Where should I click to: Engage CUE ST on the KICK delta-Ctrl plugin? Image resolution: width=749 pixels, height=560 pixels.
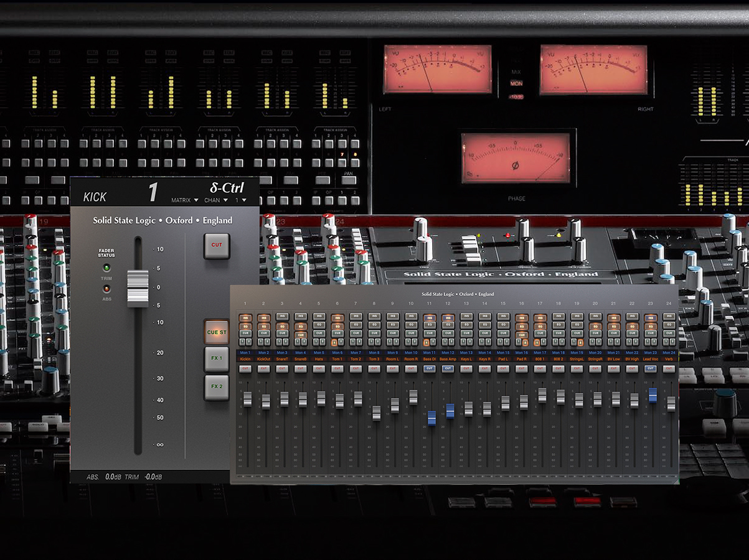tap(217, 332)
